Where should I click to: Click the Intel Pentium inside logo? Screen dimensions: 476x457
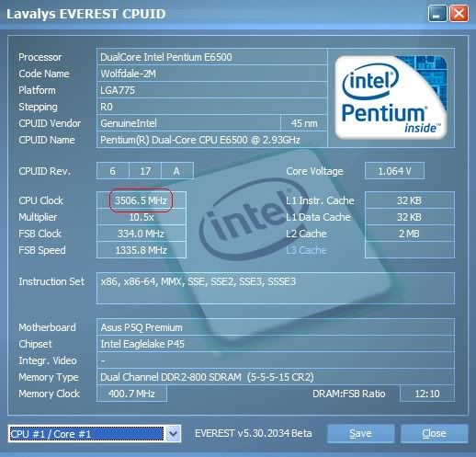pos(391,97)
